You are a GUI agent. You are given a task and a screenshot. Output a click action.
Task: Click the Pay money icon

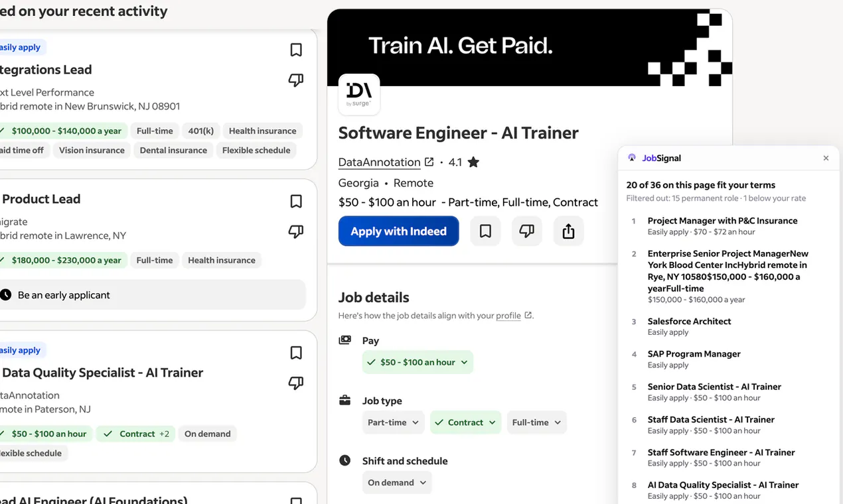[345, 340]
